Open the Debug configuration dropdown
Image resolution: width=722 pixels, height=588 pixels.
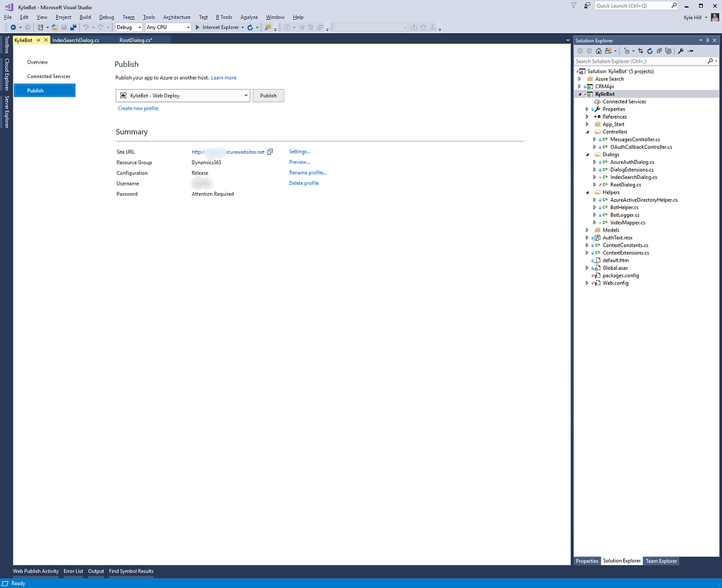point(128,27)
